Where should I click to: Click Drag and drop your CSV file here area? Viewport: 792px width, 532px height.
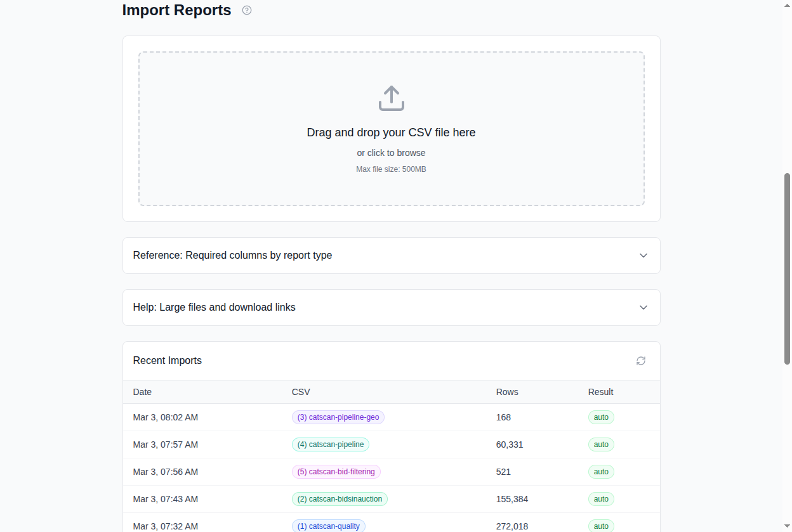(391, 133)
